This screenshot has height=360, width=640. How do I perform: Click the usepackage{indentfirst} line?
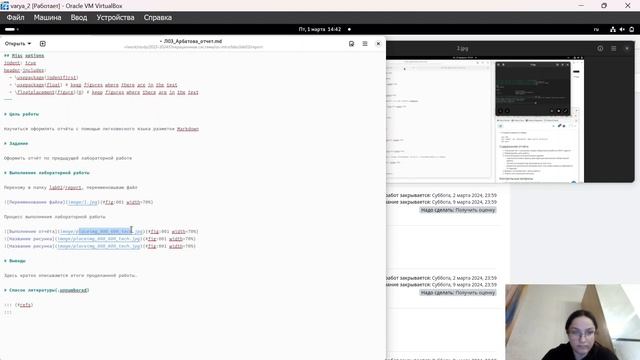pos(44,78)
